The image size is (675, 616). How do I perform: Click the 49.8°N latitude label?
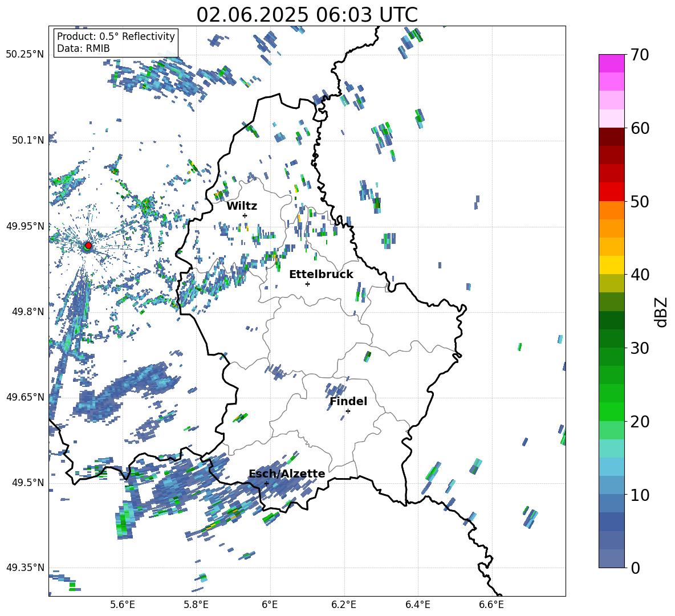pos(28,312)
